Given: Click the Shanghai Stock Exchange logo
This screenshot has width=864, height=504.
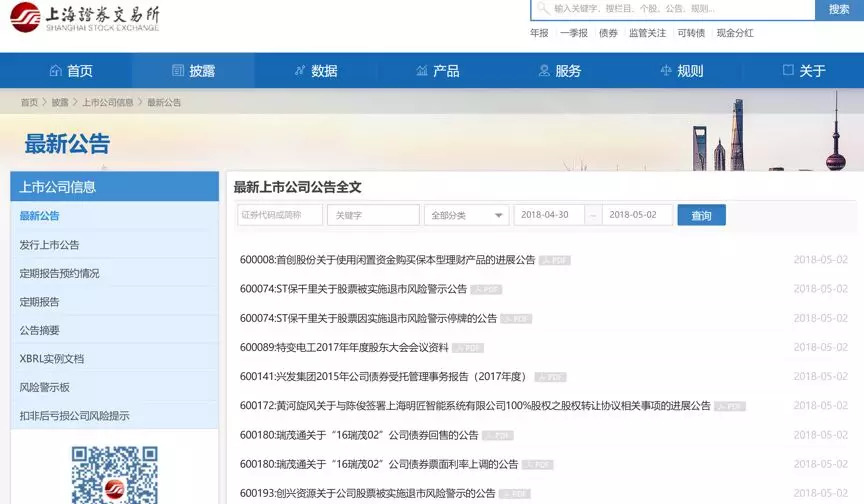Looking at the screenshot, I should point(85,17).
